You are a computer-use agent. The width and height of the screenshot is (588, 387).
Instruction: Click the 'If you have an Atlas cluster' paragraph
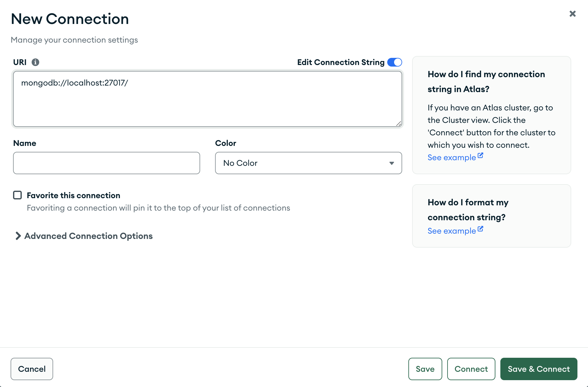(492, 126)
